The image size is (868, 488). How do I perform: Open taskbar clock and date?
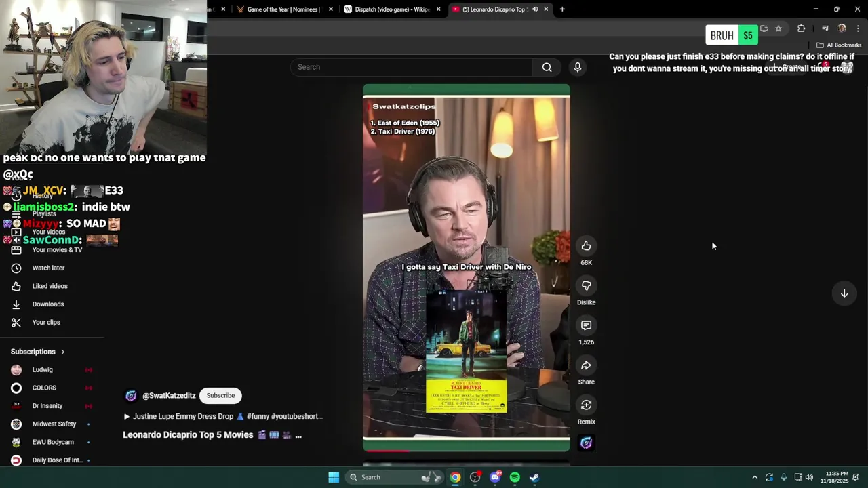click(x=834, y=477)
